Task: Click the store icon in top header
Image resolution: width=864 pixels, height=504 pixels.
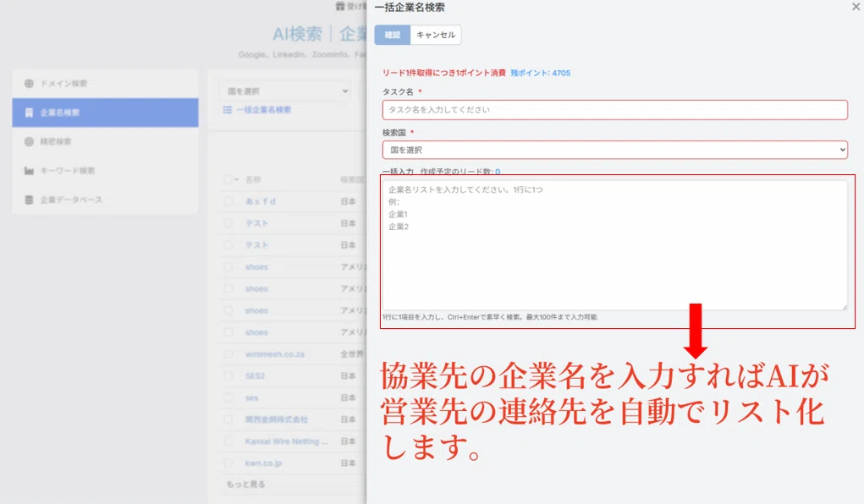Action: point(340,6)
